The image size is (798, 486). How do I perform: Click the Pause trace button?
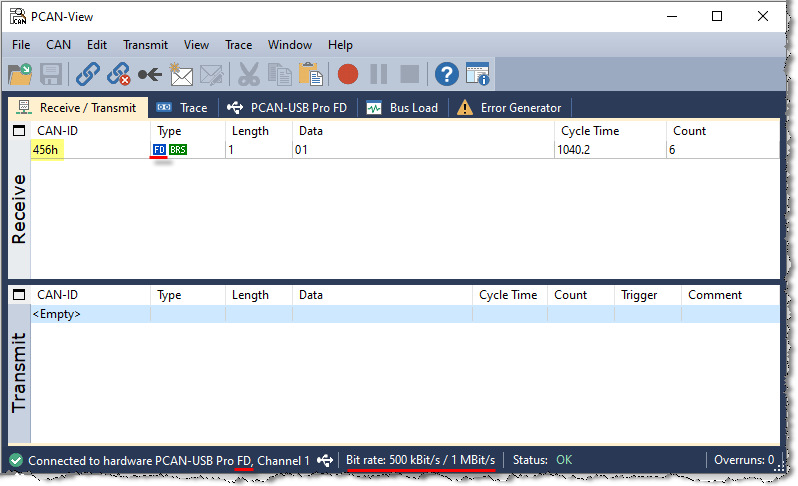tap(379, 74)
